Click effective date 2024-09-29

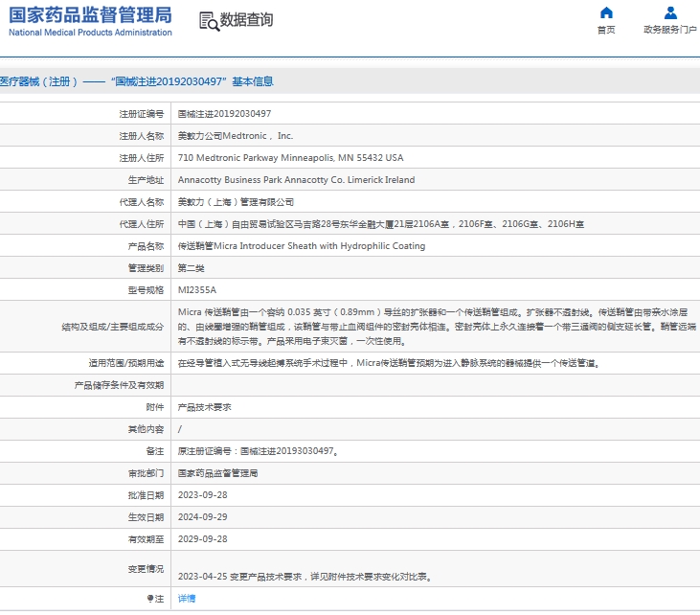tap(203, 517)
